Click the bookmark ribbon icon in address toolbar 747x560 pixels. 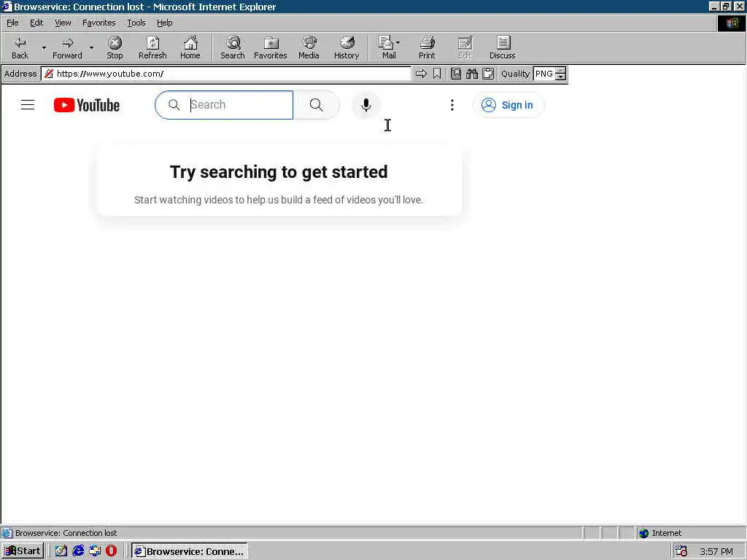[437, 74]
